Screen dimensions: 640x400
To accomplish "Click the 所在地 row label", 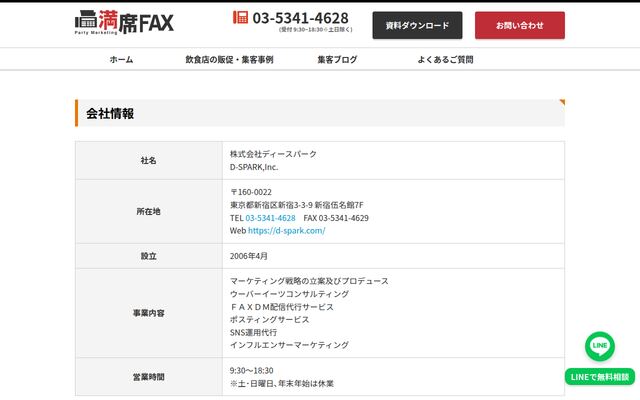I will pyautogui.click(x=149, y=211).
